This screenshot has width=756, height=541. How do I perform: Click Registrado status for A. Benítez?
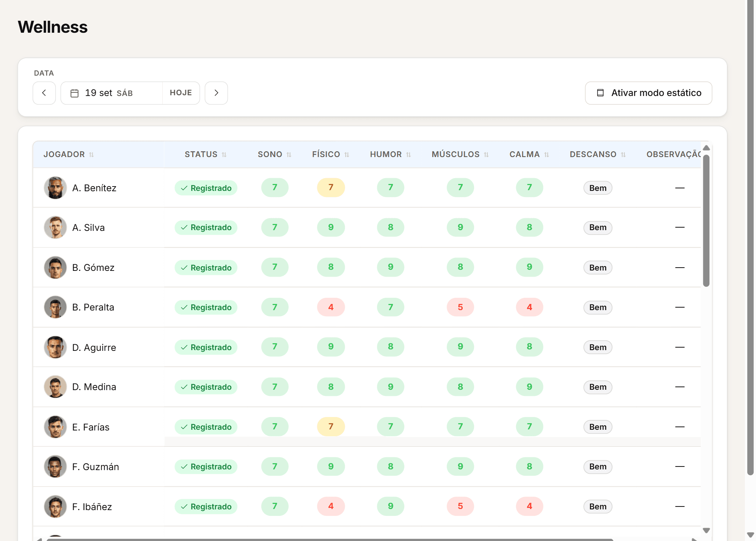coord(206,188)
